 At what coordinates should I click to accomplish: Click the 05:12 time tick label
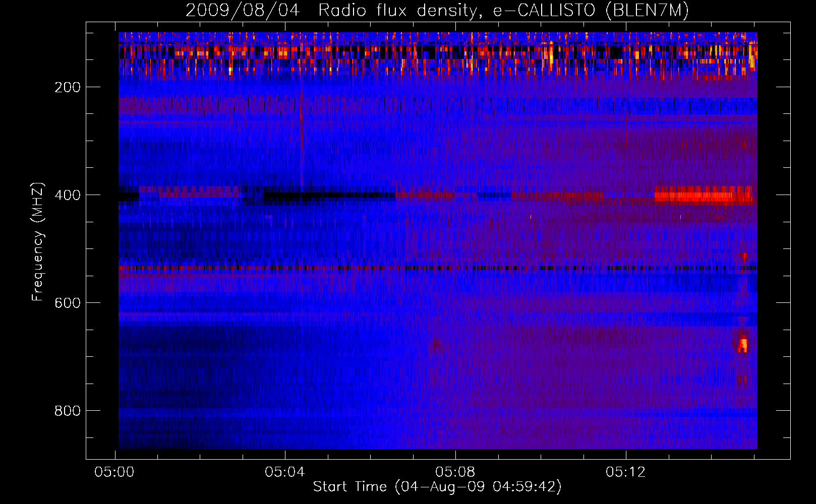[626, 472]
